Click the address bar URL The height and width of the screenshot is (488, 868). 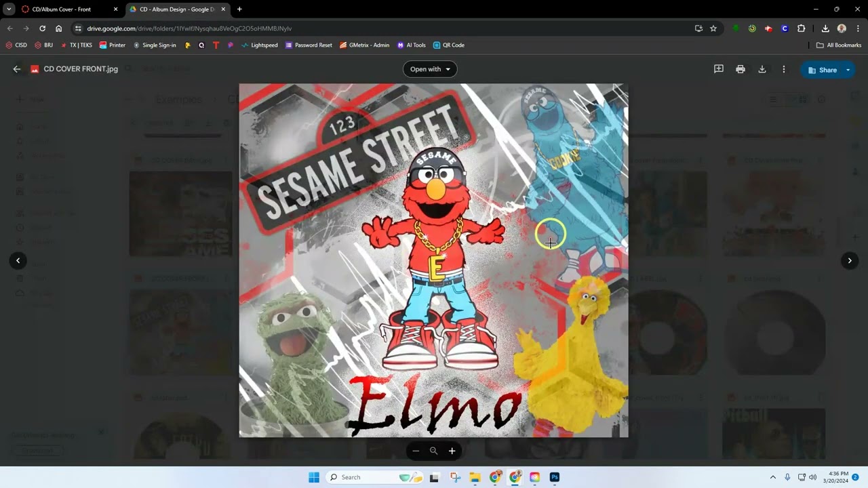189,28
